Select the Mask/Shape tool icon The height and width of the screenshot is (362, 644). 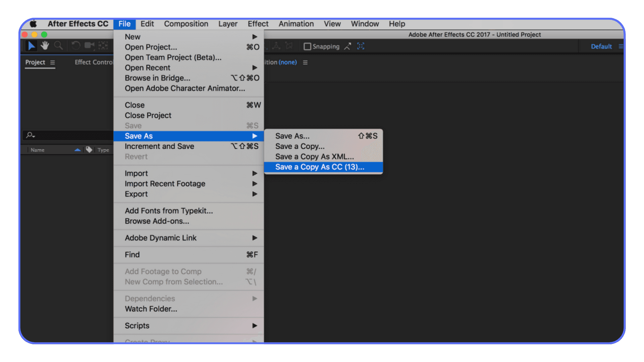click(x=289, y=46)
